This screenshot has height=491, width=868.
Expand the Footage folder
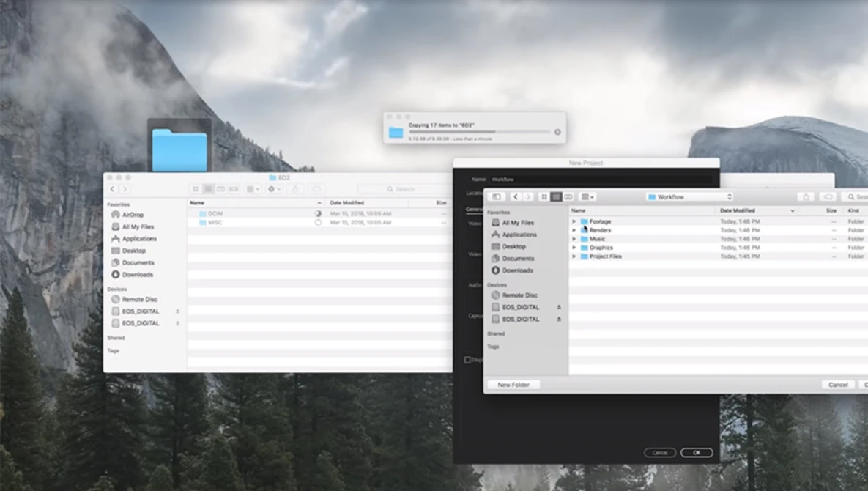(x=574, y=221)
